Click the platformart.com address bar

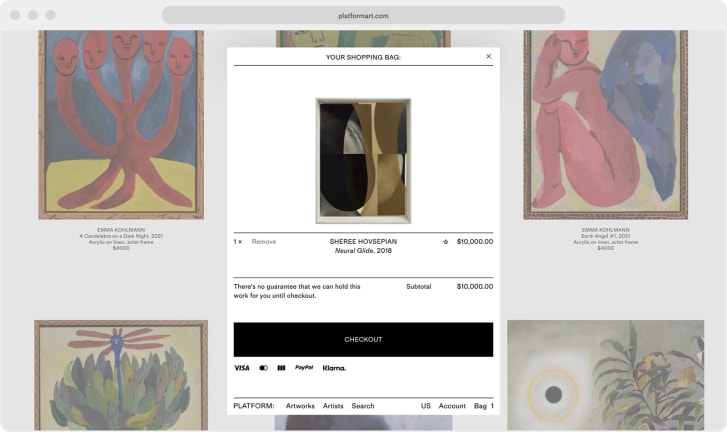(364, 15)
